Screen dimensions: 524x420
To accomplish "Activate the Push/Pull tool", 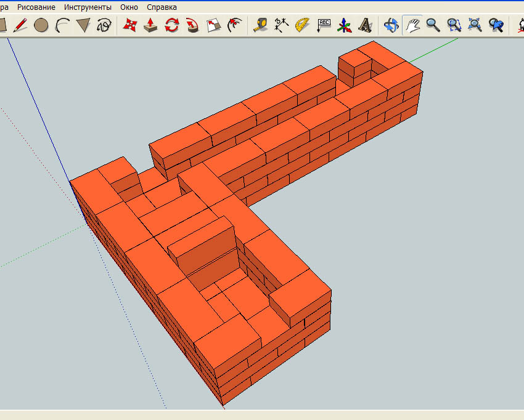I will click(150, 25).
